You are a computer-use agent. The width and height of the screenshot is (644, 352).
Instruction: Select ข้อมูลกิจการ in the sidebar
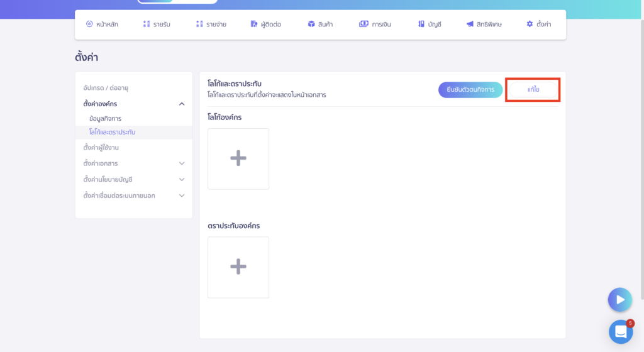point(105,118)
